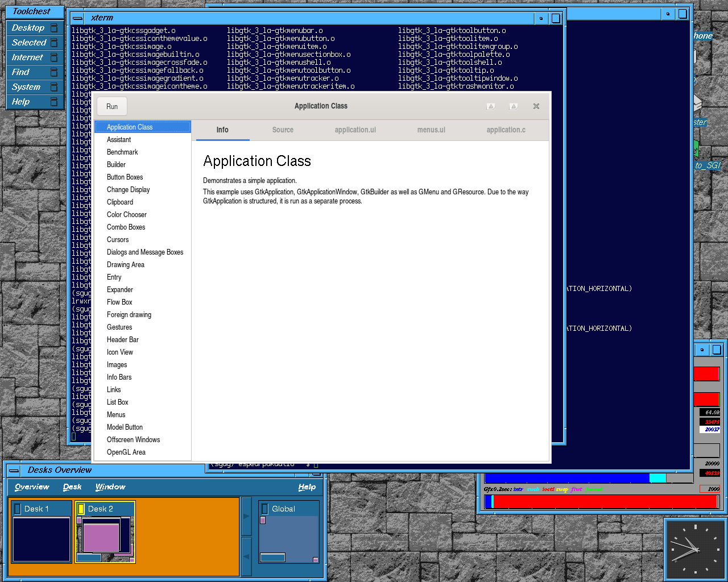Image resolution: width=728 pixels, height=582 pixels.
Task: Open the application.c tab
Action: (x=506, y=130)
